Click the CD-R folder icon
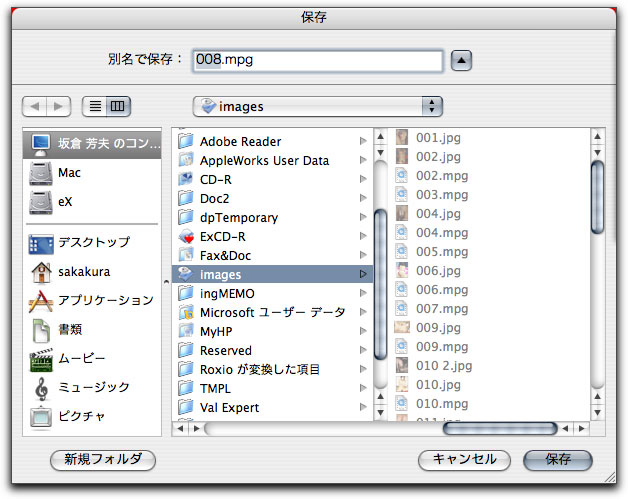628x499 pixels. click(x=185, y=179)
